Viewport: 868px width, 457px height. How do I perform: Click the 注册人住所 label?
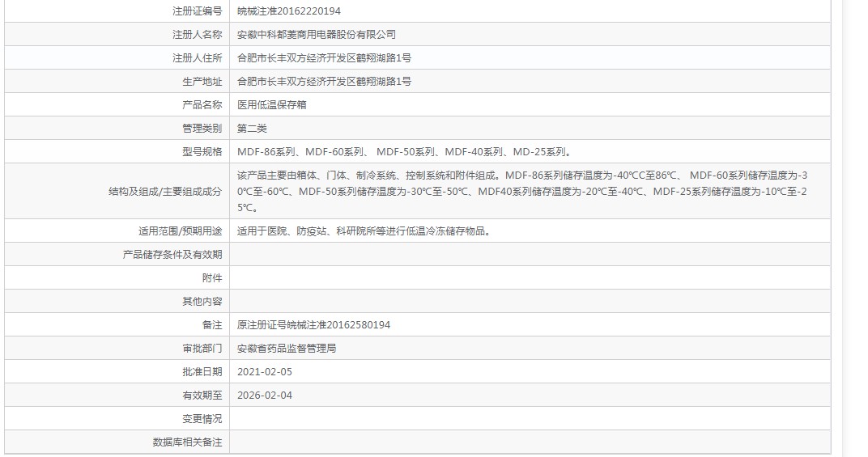197,58
